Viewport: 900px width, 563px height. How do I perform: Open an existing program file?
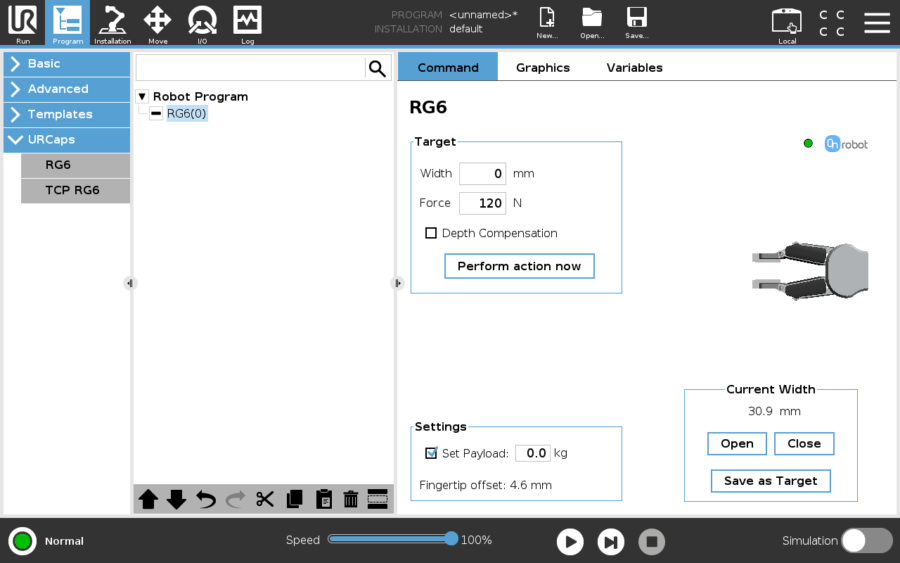592,23
